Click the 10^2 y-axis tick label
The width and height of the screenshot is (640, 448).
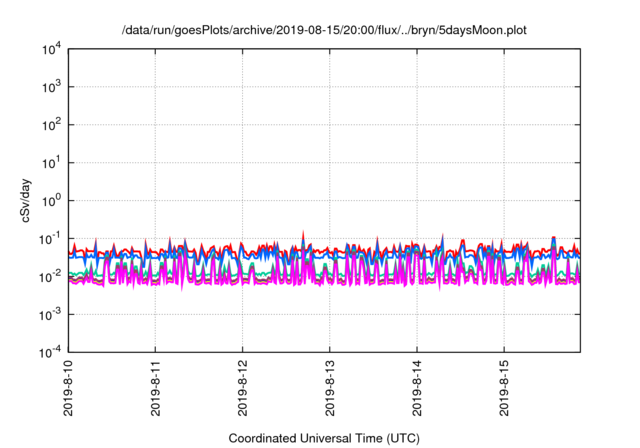pyautogui.click(x=52, y=125)
